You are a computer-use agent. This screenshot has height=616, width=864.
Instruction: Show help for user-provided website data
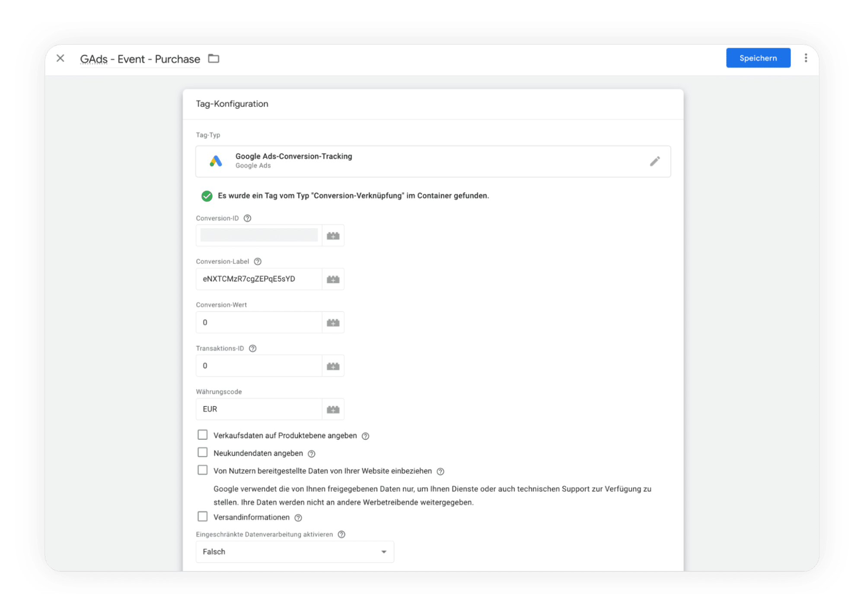(x=440, y=471)
